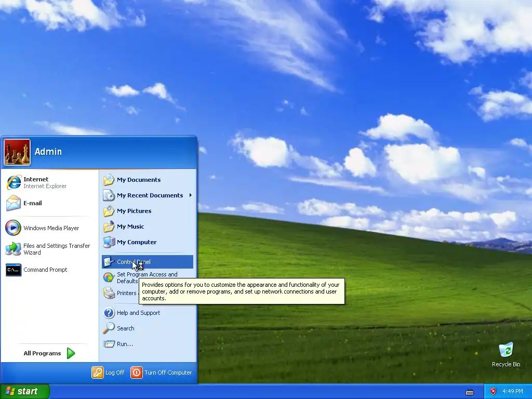Click the Admin user account picture
This screenshot has height=399, width=532.
click(x=17, y=152)
